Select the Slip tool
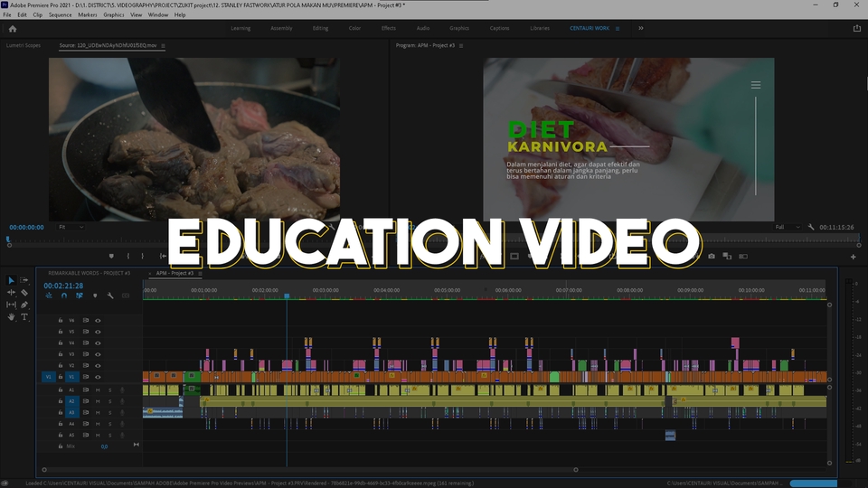868x488 pixels. tap(11, 305)
